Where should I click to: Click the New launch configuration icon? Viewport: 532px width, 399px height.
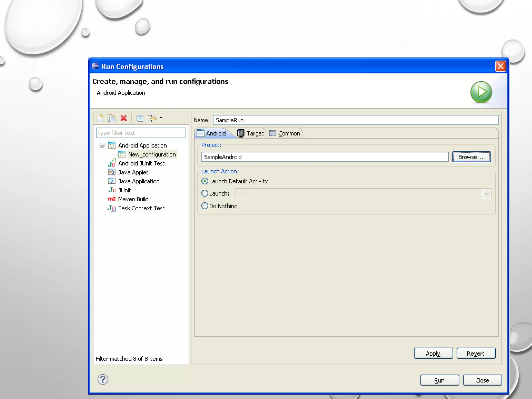point(100,118)
